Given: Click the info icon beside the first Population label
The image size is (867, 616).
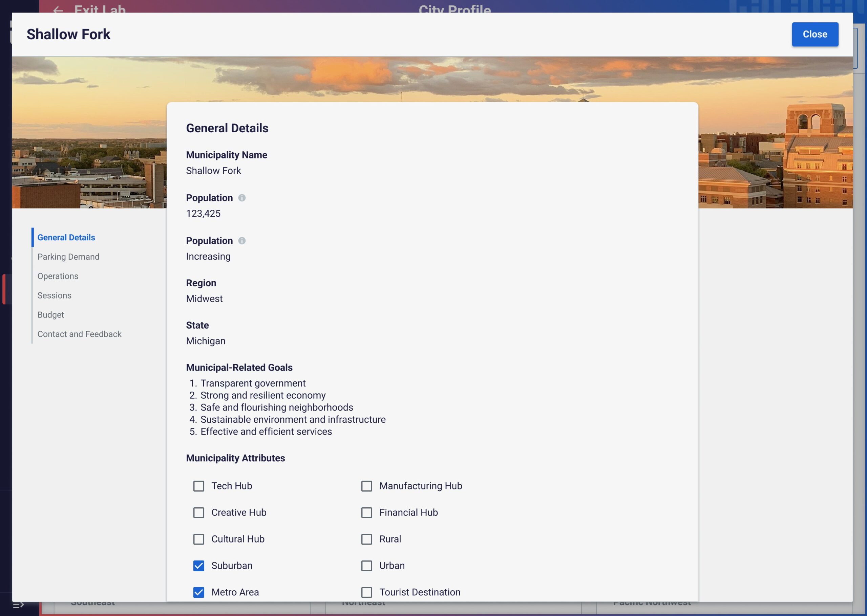Looking at the screenshot, I should (x=242, y=198).
